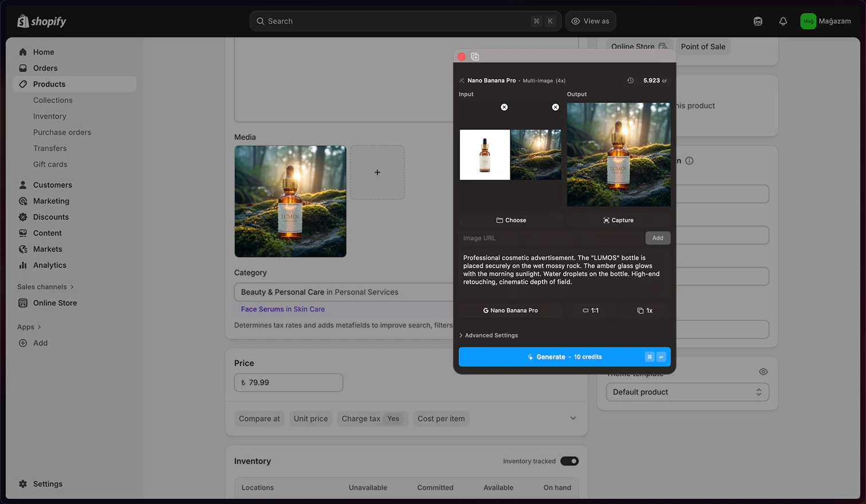The image size is (866, 504).
Task: Click the copy icon in the dialog titlebar
Action: (x=475, y=56)
